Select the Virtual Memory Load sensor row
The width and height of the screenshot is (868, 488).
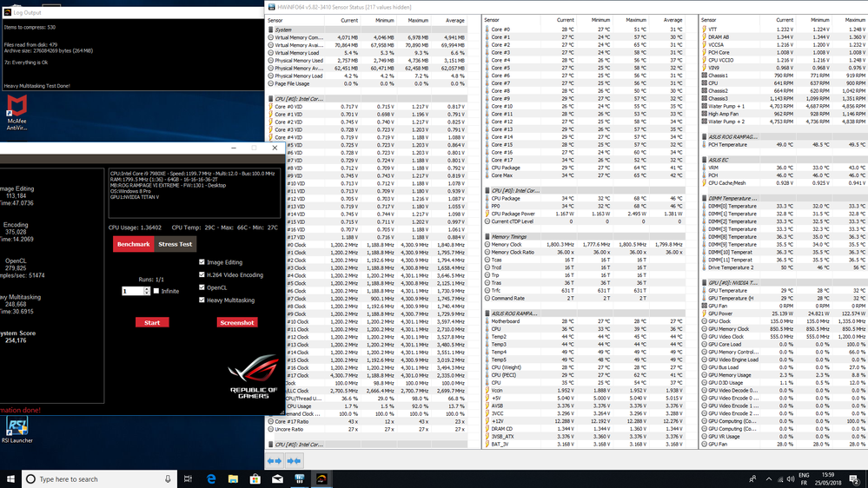(368, 53)
